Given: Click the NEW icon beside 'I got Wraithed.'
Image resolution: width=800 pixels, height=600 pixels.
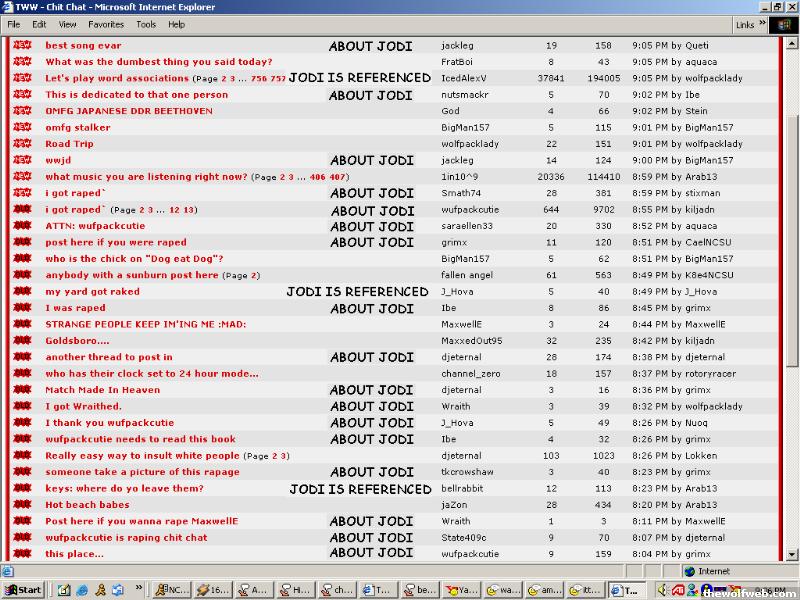Looking at the screenshot, I should point(22,407).
